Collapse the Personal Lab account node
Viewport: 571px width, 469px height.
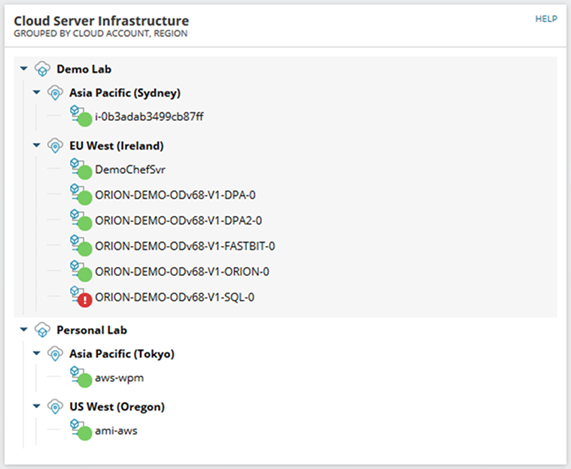coord(24,330)
